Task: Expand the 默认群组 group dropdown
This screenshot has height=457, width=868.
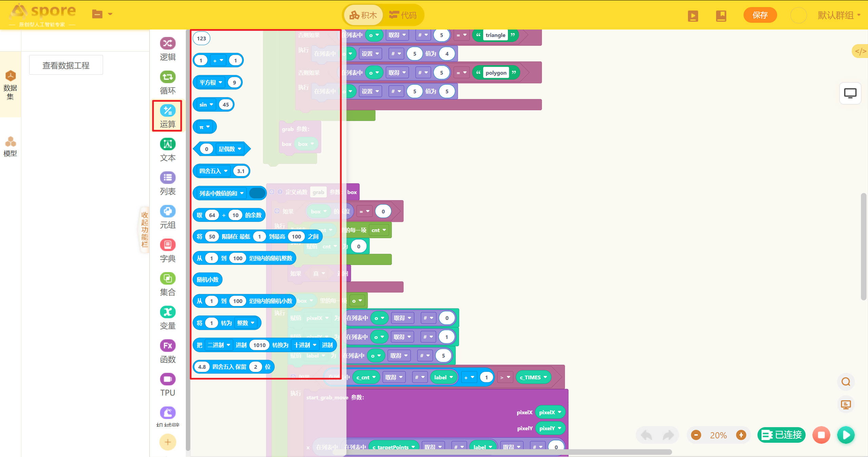Action: tap(839, 15)
